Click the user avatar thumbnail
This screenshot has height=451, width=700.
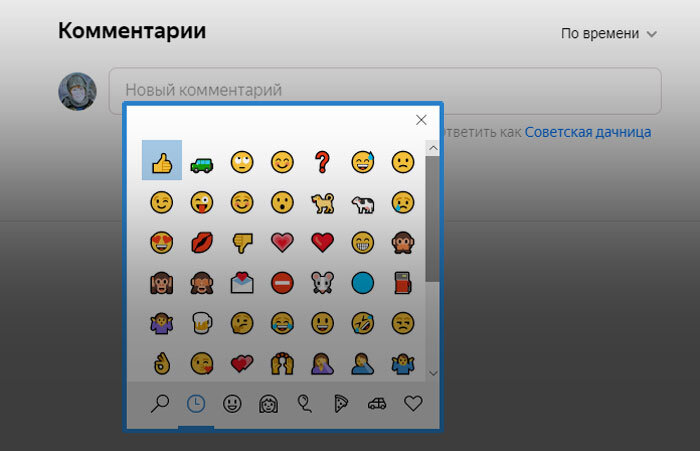tap(77, 92)
